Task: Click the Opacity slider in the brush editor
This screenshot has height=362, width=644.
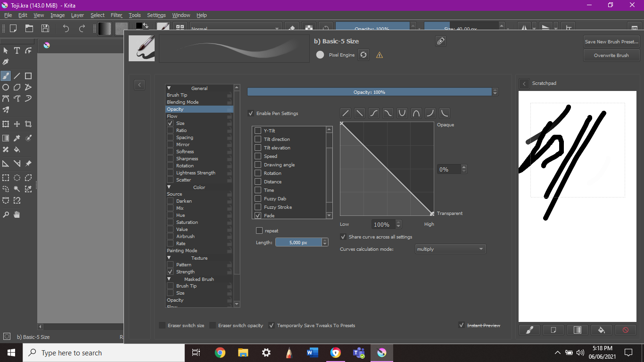Action: 370,92
